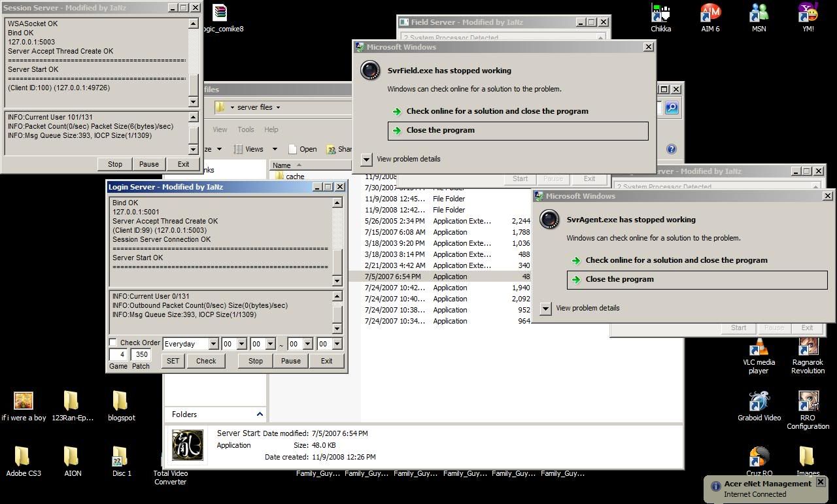Collapse the Folders pane in Explorer
Viewport: 837px width, 504px height.
(260, 414)
